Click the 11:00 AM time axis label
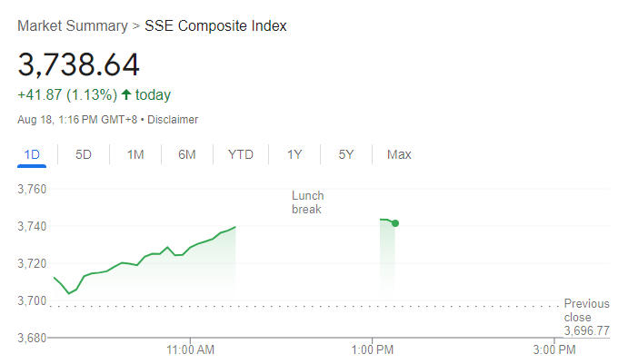This screenshot has height=364, width=628. point(191,349)
